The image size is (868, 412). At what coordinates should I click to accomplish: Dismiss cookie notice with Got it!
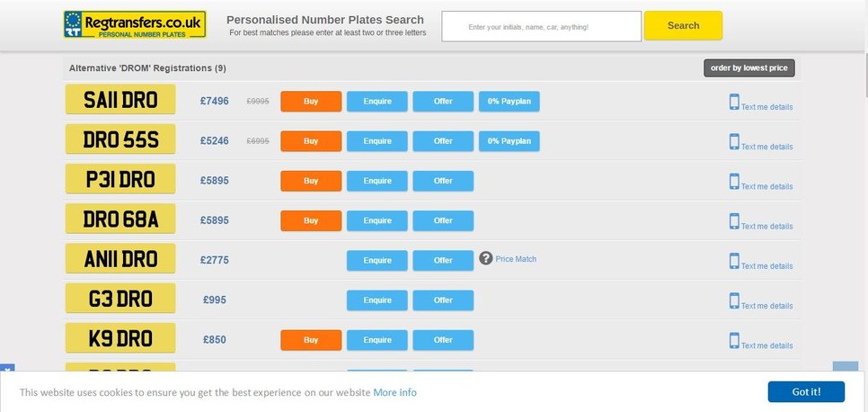[806, 392]
